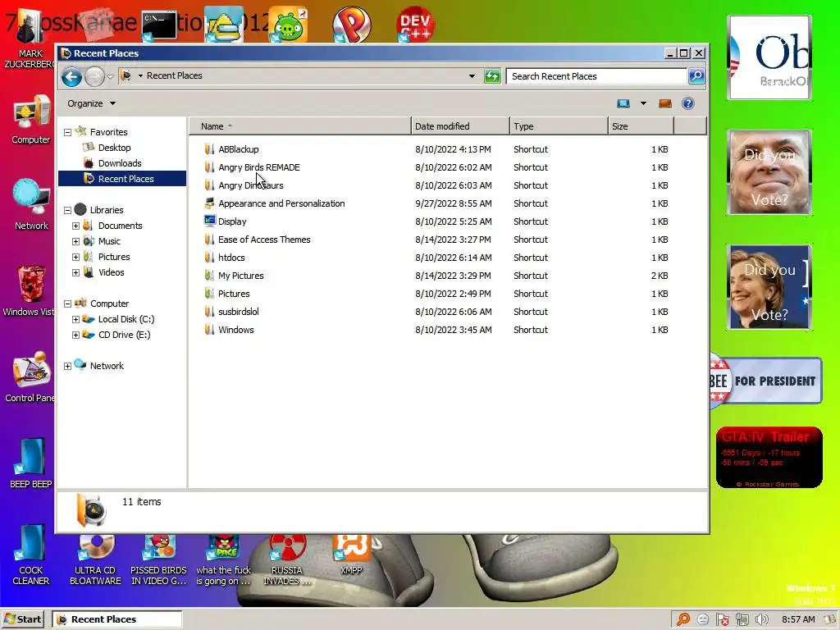Viewport: 840px width, 630px height.
Task: Select the Angry Dinosaurs shortcut
Action: pos(251,185)
